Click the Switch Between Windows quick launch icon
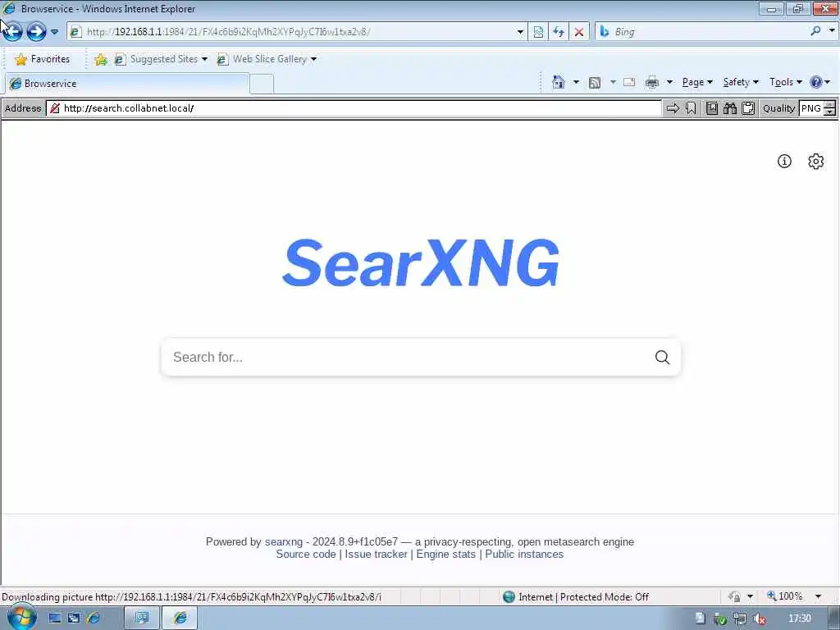The image size is (840, 630). 73,619
